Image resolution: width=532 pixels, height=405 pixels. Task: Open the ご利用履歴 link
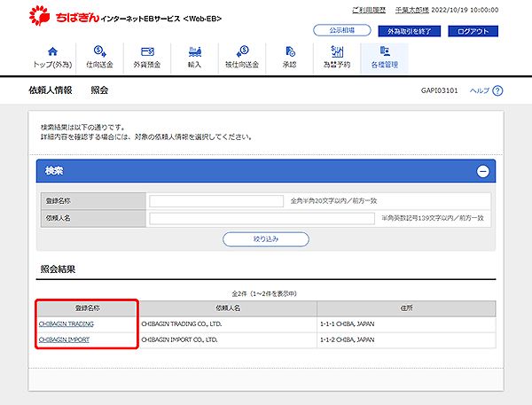tap(369, 10)
